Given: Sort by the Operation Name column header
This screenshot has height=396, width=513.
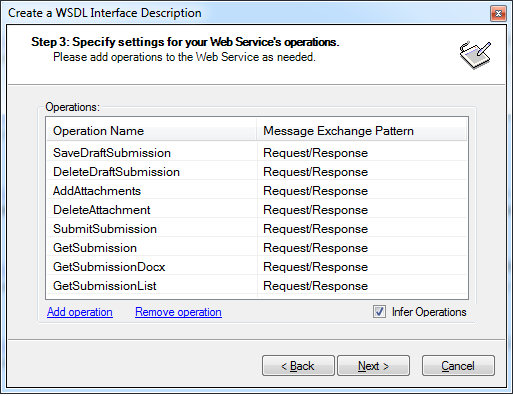Looking at the screenshot, I should [x=152, y=131].
